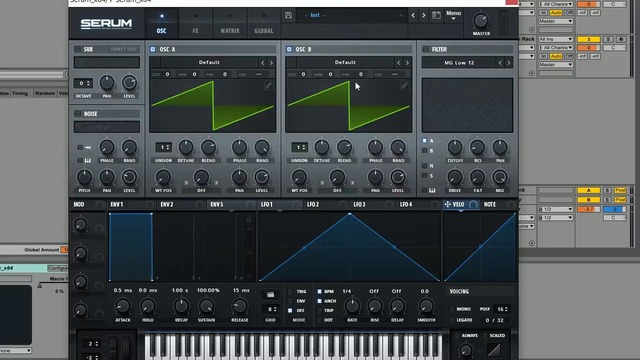Image resolution: width=640 pixels, height=360 pixels.
Task: Enable LFO TRIG mode
Action: (290, 292)
